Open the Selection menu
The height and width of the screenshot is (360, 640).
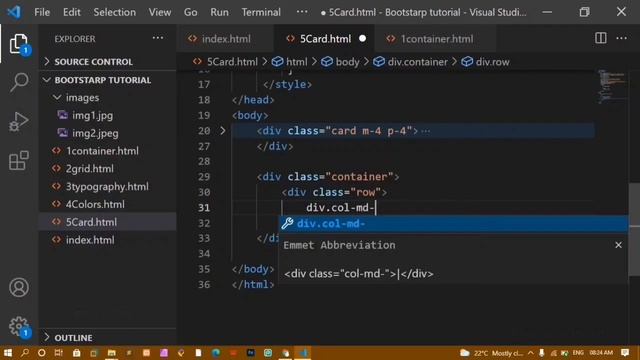pos(115,12)
